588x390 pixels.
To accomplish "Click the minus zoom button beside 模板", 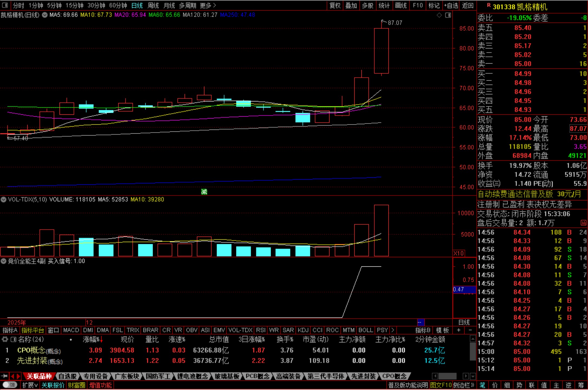I will 470,330.
